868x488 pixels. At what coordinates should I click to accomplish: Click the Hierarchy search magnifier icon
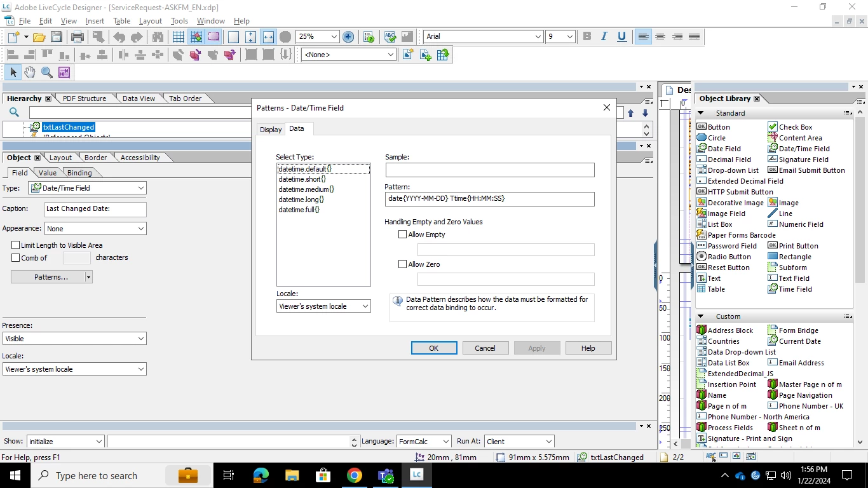pyautogui.click(x=14, y=112)
